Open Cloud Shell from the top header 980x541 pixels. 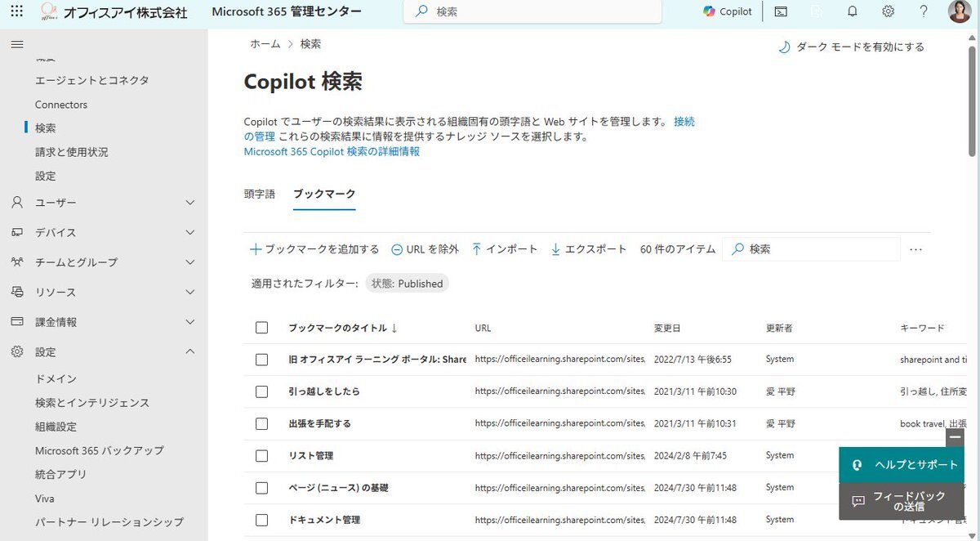781,11
